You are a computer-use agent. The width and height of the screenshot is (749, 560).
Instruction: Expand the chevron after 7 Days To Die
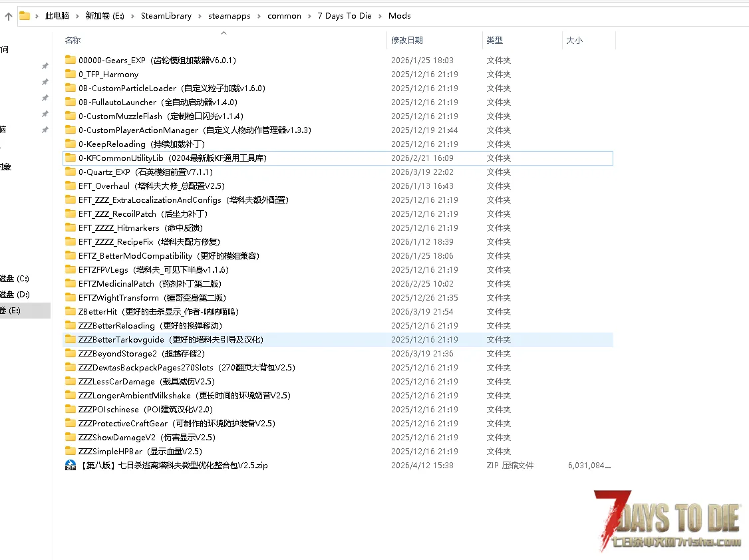(x=380, y=16)
